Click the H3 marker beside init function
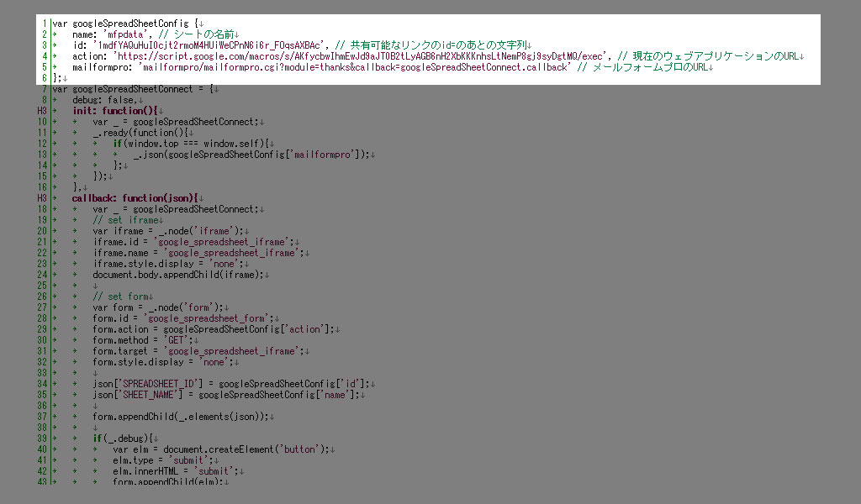The width and height of the screenshot is (861, 504). [41, 111]
